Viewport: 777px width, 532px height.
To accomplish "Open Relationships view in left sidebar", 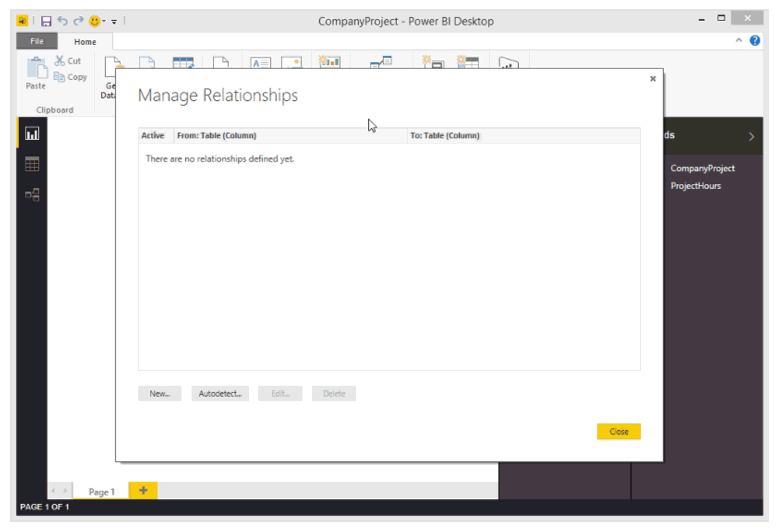I will (x=32, y=194).
